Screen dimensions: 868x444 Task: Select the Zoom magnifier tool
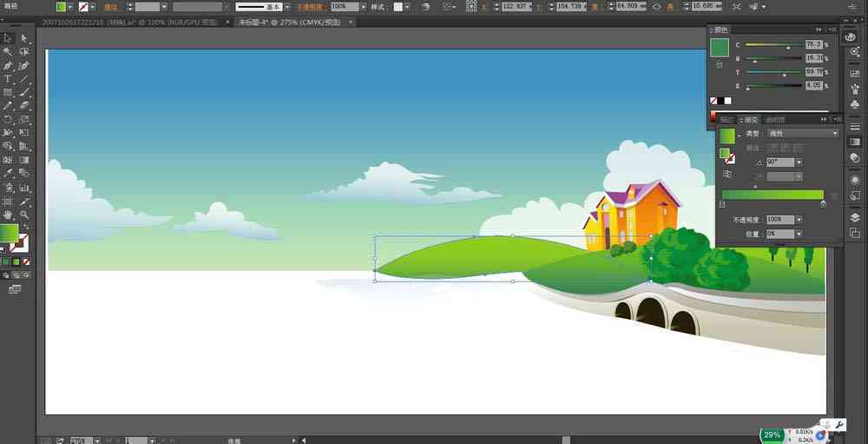pyautogui.click(x=23, y=215)
